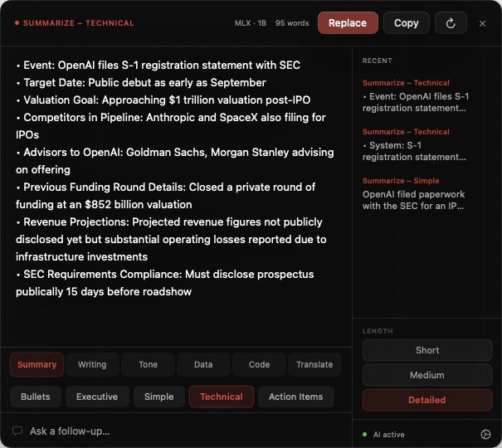This screenshot has width=502, height=448.
Task: Click the 'AI active' status text
Action: coord(389,434)
